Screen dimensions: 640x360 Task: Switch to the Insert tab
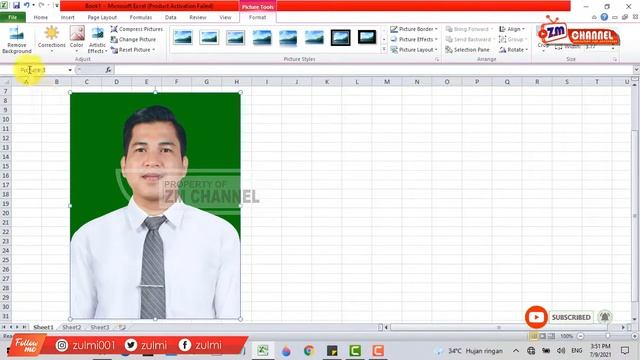click(x=68, y=17)
